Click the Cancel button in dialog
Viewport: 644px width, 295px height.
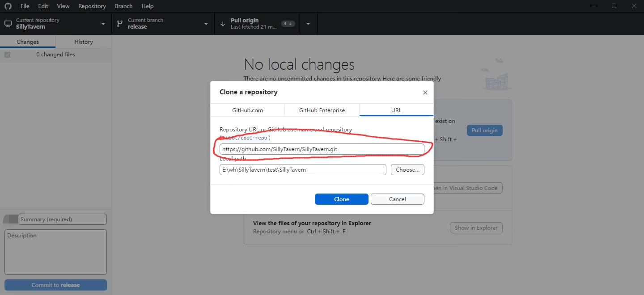tap(398, 199)
